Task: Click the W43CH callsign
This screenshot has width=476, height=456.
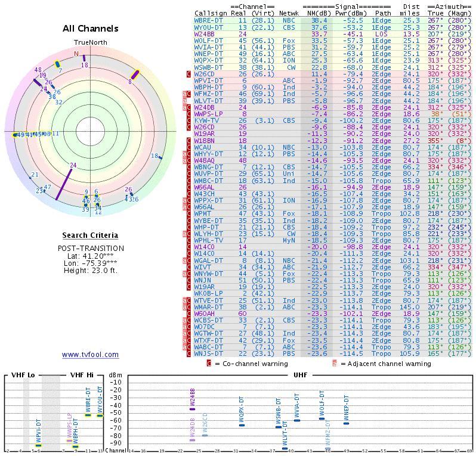Action: point(205,194)
